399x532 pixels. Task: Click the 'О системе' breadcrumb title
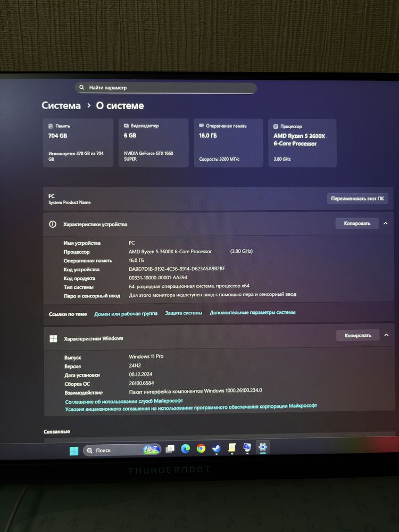120,106
